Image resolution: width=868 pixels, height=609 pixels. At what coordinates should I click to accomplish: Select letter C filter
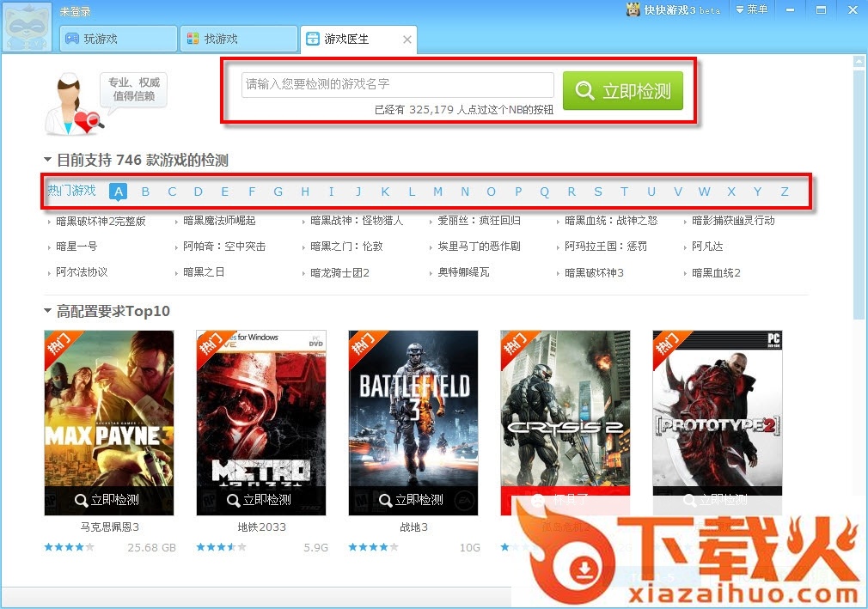click(172, 192)
